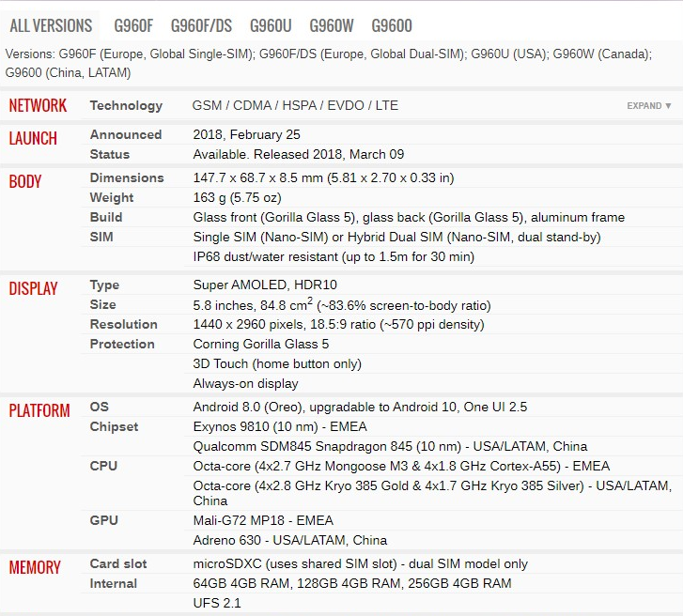Expand the network details
Screen dimensions: 683x616
pos(648,106)
